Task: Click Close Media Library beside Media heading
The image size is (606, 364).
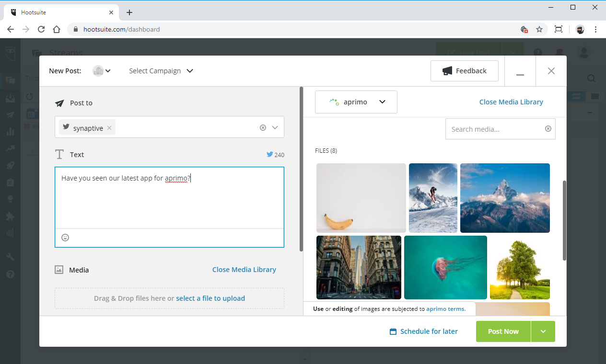Action: [244, 270]
